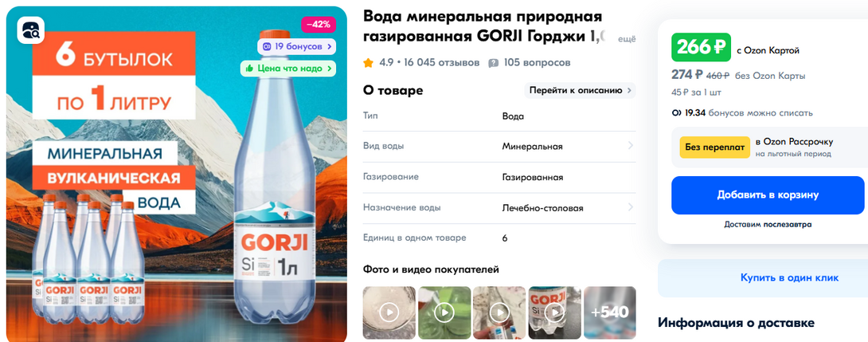Viewport: 868px width, 342px height.
Task: Expand product title with 'ещё'
Action: pos(627,39)
